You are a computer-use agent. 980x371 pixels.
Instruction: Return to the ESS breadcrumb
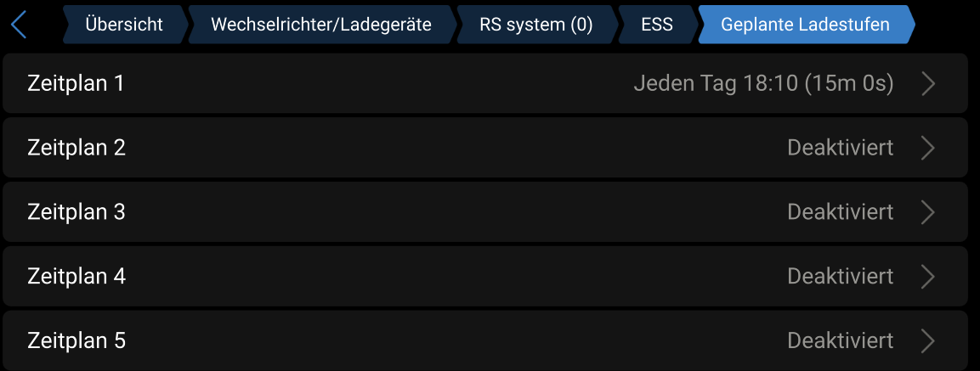pos(656,25)
